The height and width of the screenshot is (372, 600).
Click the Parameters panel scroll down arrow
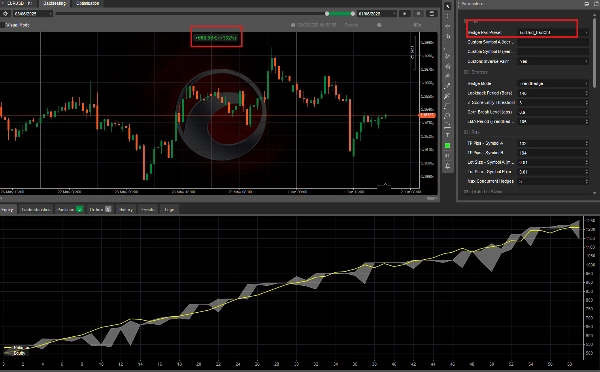594,193
